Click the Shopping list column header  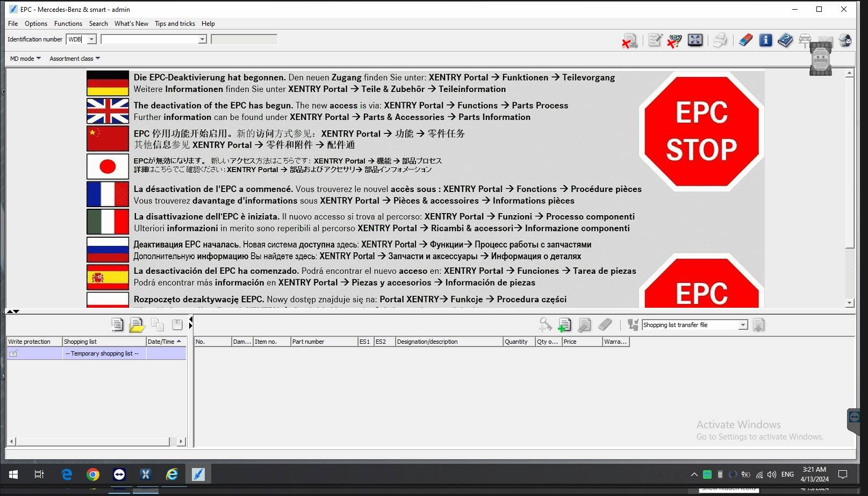coord(104,342)
